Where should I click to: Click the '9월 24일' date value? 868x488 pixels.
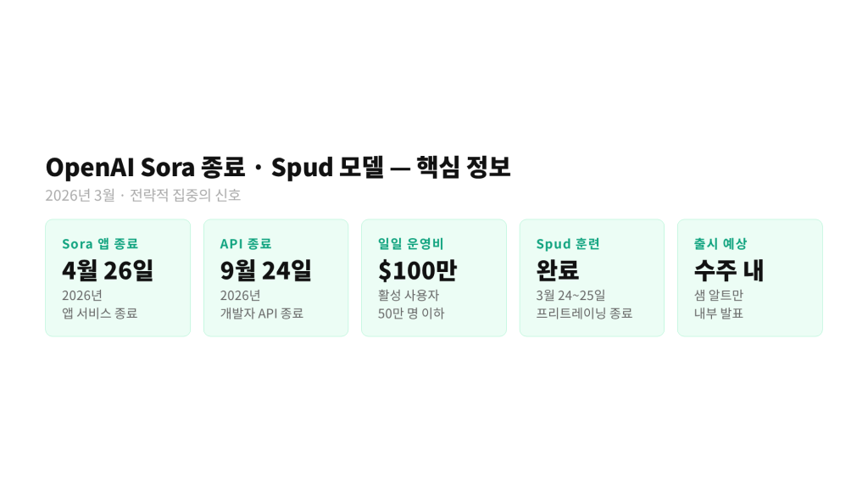coord(265,270)
